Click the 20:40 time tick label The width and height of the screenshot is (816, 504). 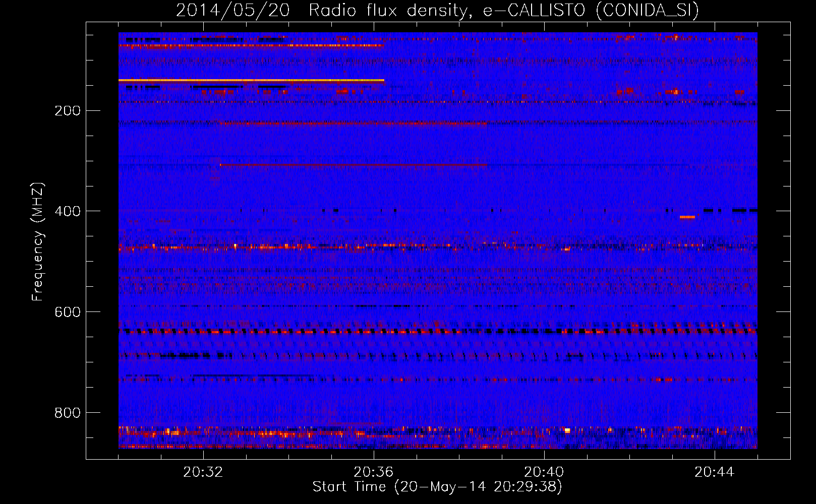tap(544, 472)
